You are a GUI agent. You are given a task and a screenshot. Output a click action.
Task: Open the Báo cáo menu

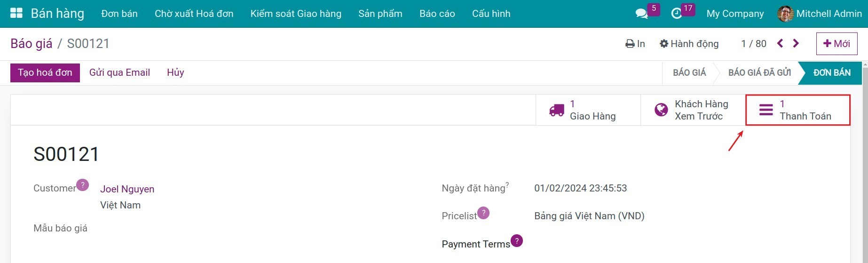(x=437, y=14)
